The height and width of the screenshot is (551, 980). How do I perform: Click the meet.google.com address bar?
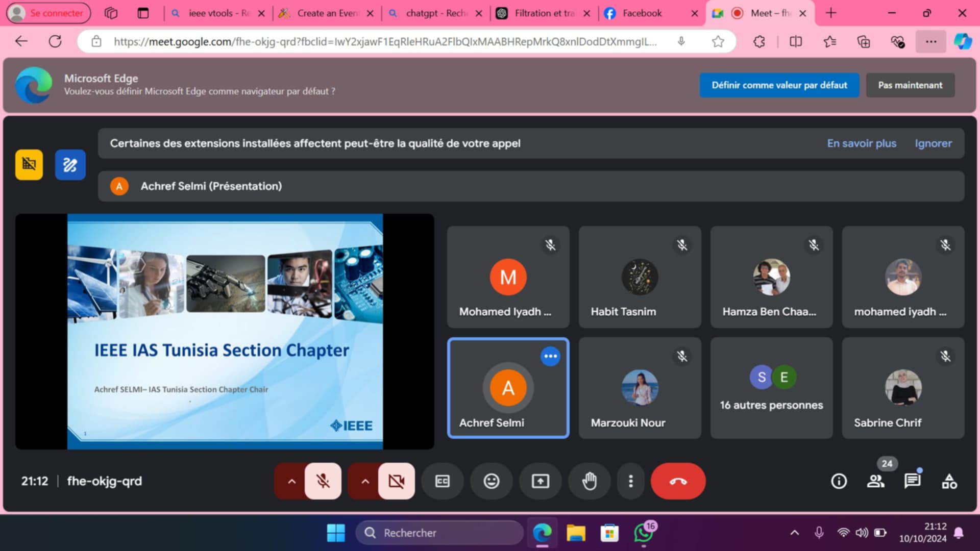click(x=385, y=41)
